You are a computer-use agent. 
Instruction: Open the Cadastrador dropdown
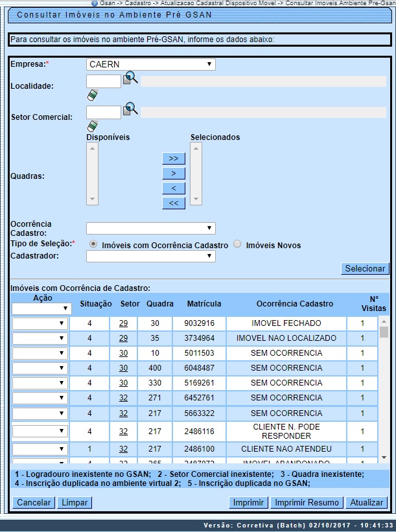(150, 256)
